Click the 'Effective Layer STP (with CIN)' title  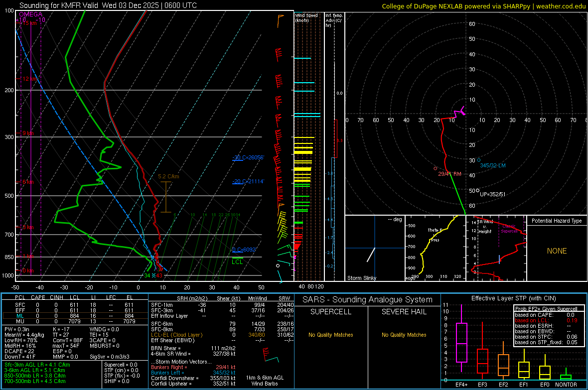coord(513,298)
